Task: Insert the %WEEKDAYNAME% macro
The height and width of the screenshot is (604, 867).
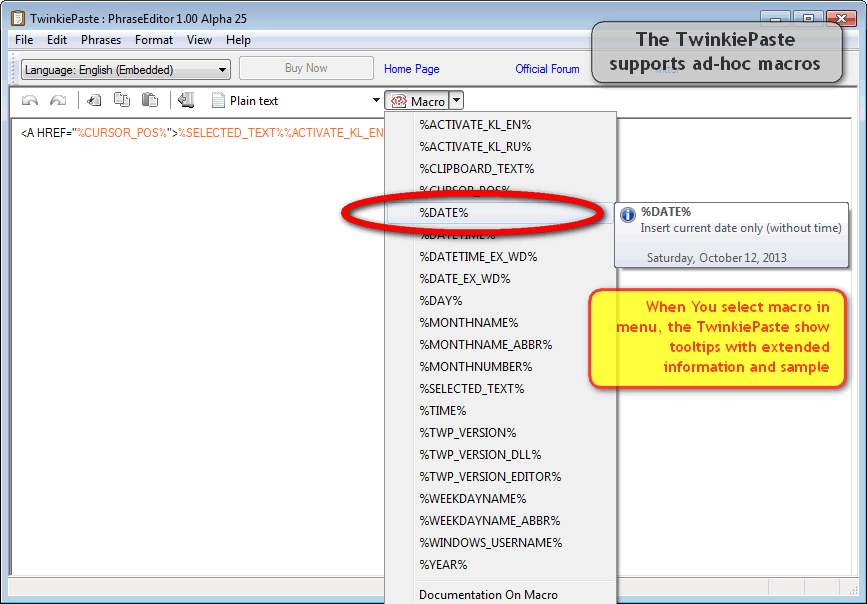Action: pyautogui.click(x=500, y=499)
